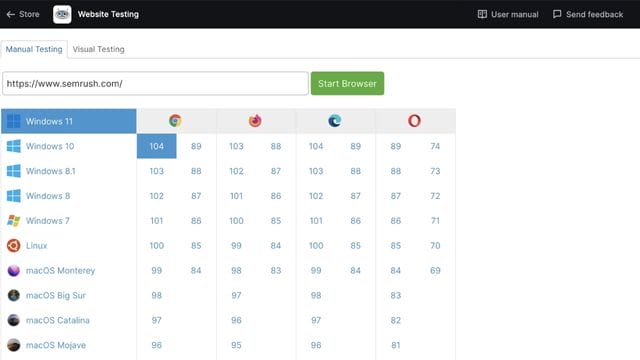640x360 pixels.
Task: Switch to the Manual Testing tab
Action: tap(34, 49)
